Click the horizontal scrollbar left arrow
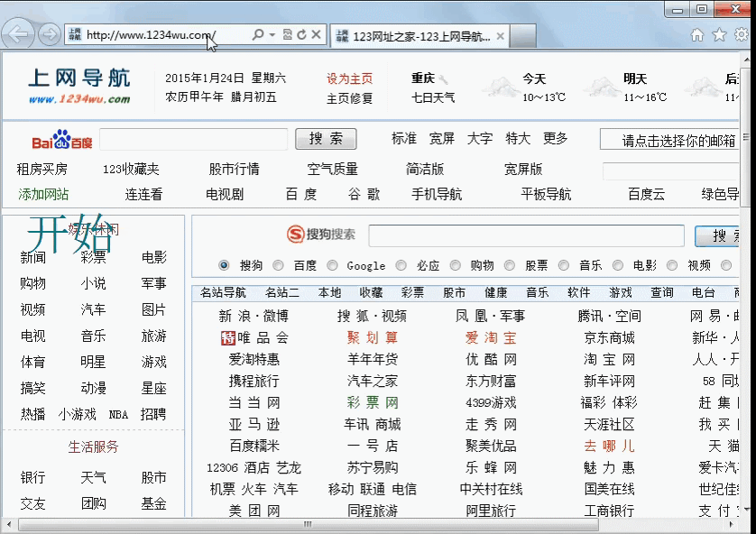Viewport: 756px width, 534px height. click(x=8, y=524)
